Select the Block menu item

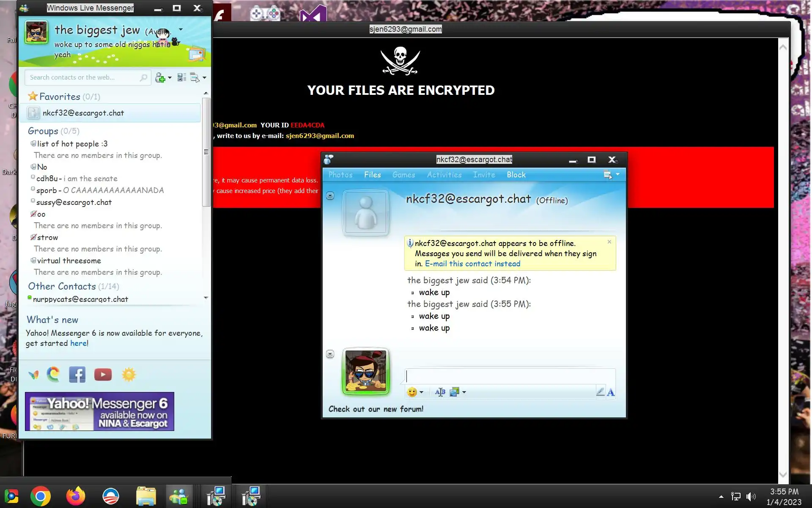(516, 175)
